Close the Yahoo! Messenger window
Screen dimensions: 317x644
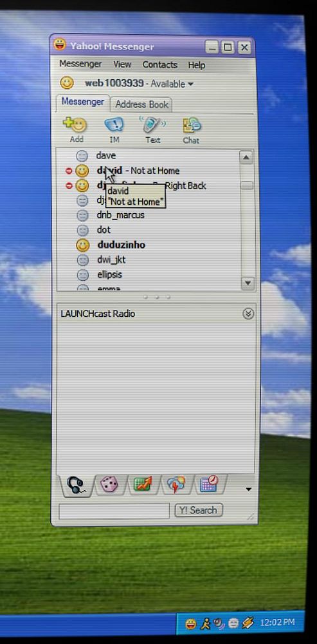click(244, 48)
